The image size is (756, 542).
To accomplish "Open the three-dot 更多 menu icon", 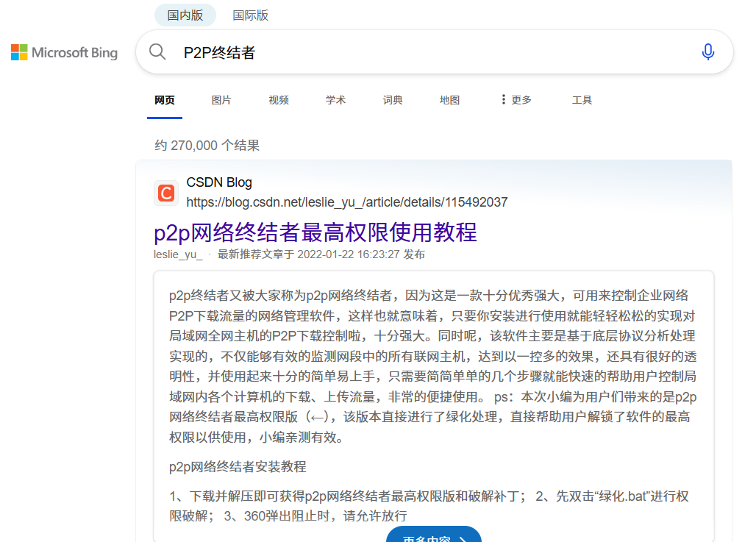I will pos(503,99).
